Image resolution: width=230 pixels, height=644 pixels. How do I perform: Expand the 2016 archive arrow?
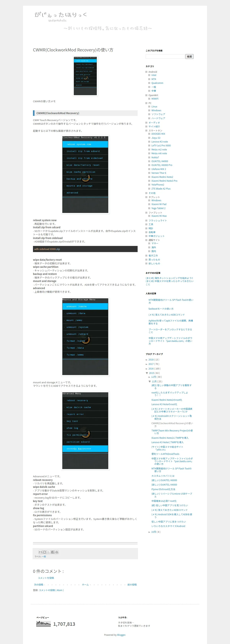pyautogui.click(x=147, y=369)
